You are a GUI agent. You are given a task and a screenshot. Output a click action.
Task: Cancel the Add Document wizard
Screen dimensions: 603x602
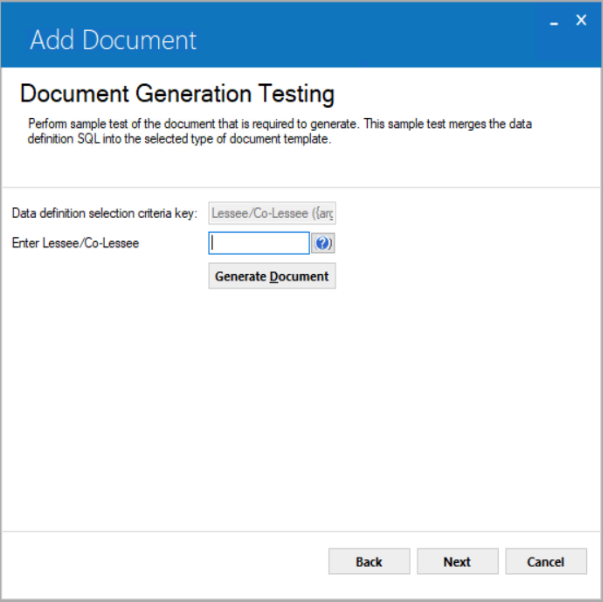[x=546, y=561]
